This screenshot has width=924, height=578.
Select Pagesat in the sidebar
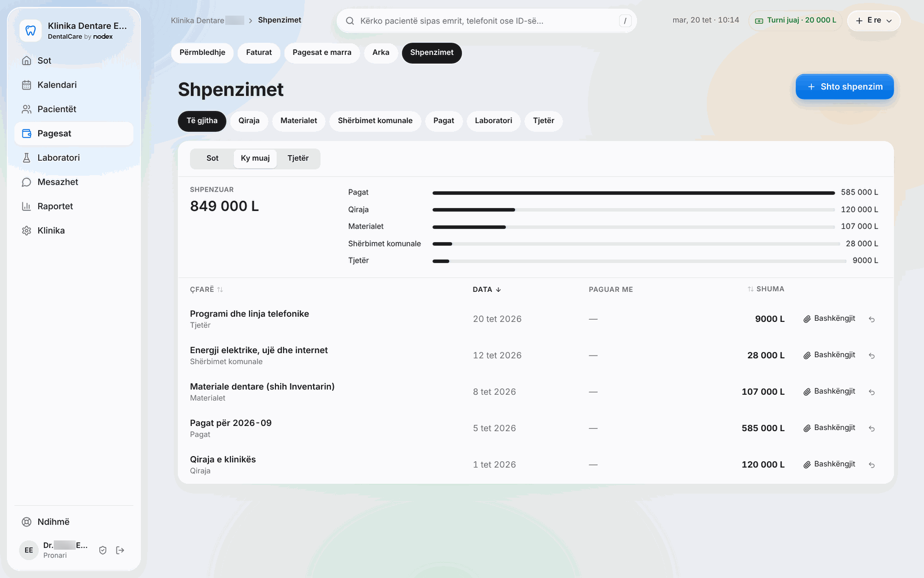(x=74, y=134)
